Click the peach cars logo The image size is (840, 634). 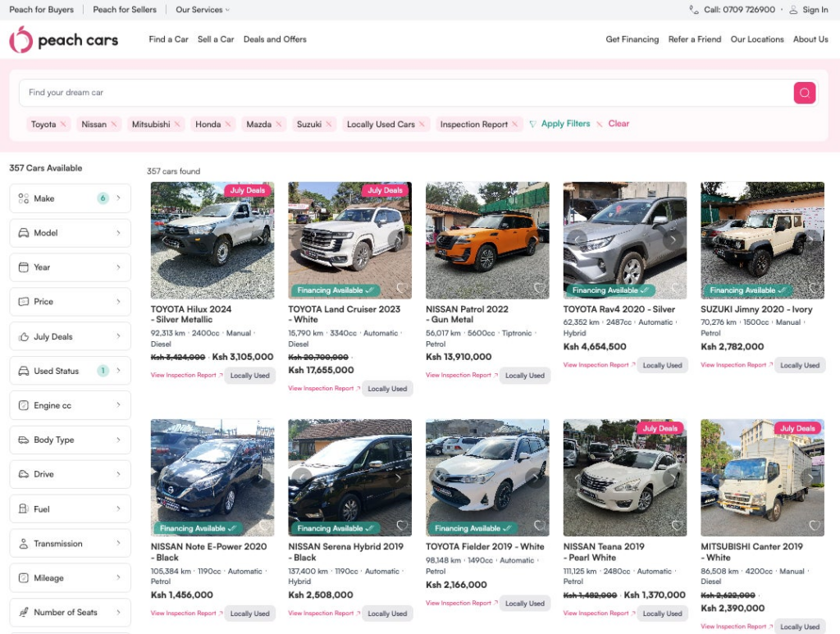point(64,39)
